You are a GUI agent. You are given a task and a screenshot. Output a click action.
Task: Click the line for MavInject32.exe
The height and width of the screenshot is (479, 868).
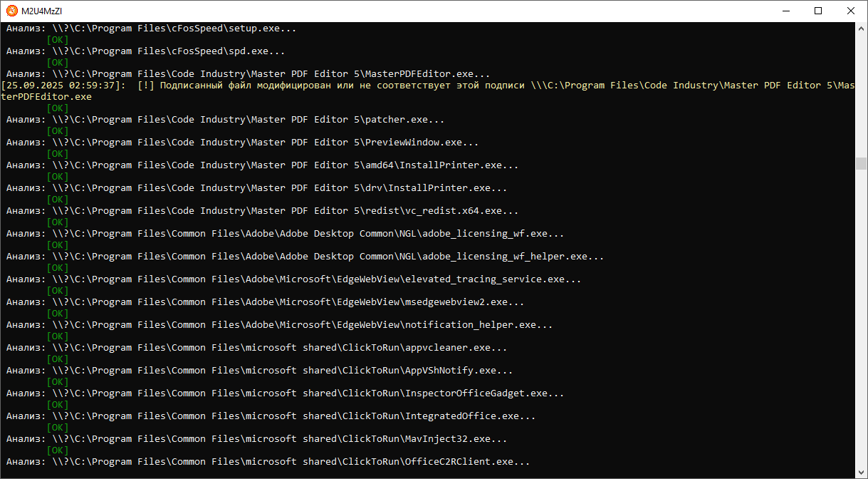[257, 439]
